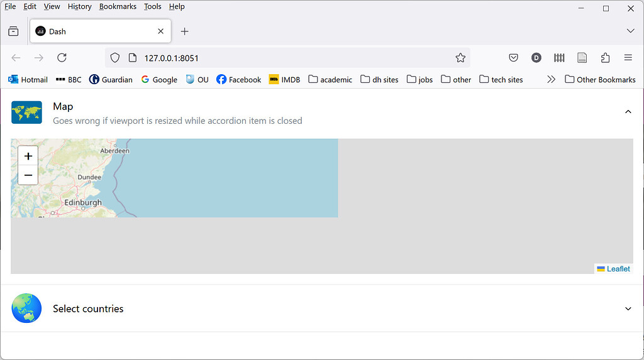Click the Map accordion title text
This screenshot has height=360, width=644.
click(x=63, y=106)
